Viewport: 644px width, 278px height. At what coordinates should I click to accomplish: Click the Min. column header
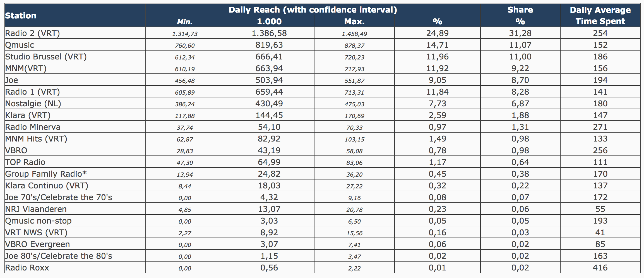185,21
